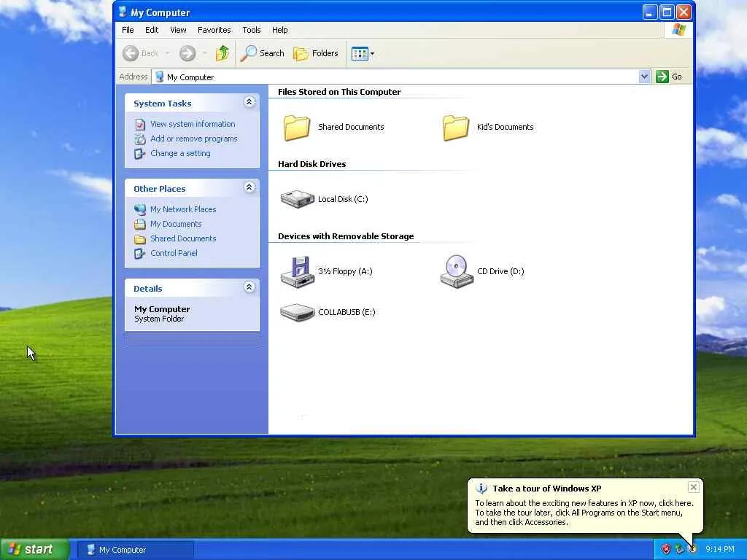
Task: Click the Hard Disk Drives heading
Action: coord(312,164)
